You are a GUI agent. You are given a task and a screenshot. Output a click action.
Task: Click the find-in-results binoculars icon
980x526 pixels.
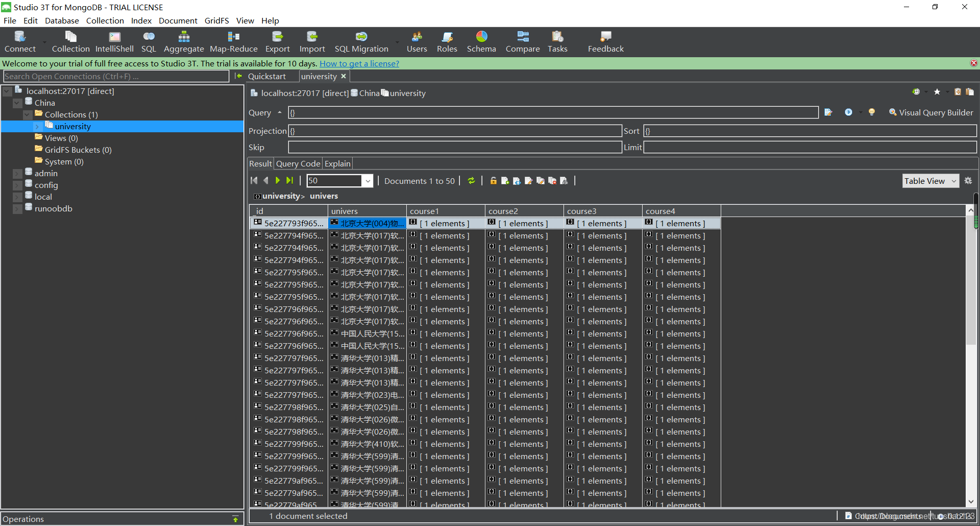pyautogui.click(x=563, y=181)
